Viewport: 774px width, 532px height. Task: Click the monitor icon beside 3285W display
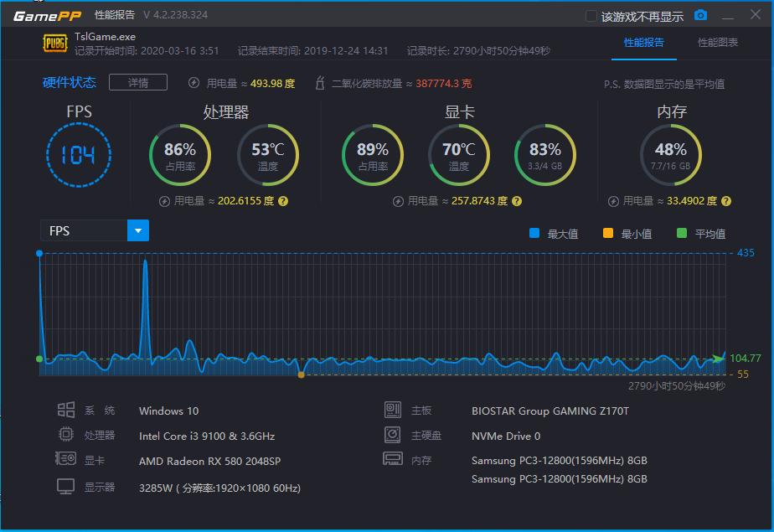tap(66, 486)
